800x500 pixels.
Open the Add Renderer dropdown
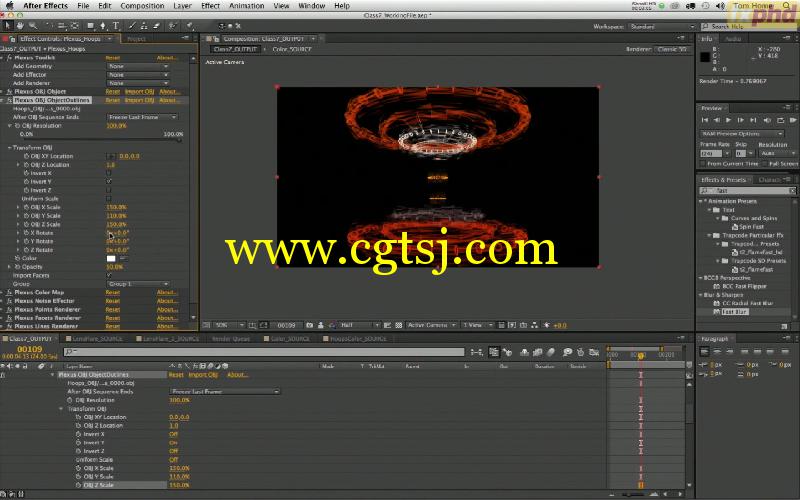(138, 83)
